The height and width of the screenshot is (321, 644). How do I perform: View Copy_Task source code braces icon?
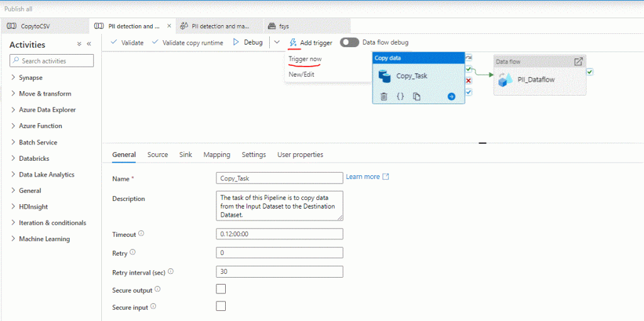pos(401,97)
